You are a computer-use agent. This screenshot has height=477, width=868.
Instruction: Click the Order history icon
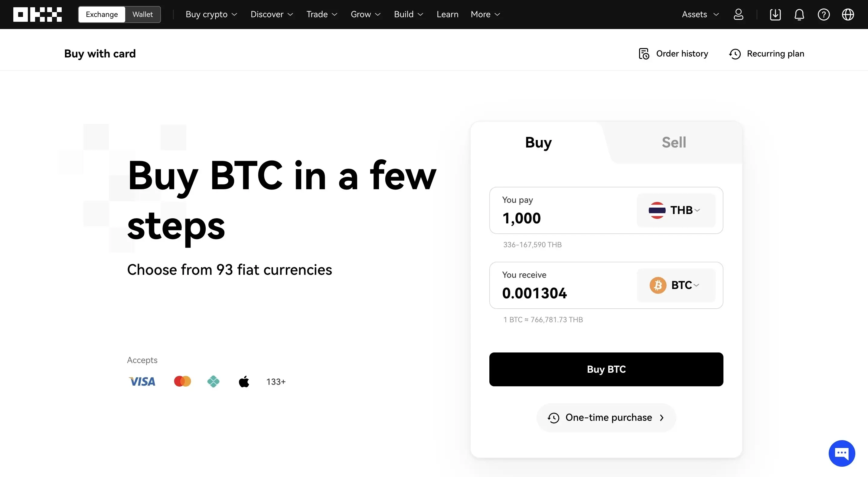[x=644, y=54]
